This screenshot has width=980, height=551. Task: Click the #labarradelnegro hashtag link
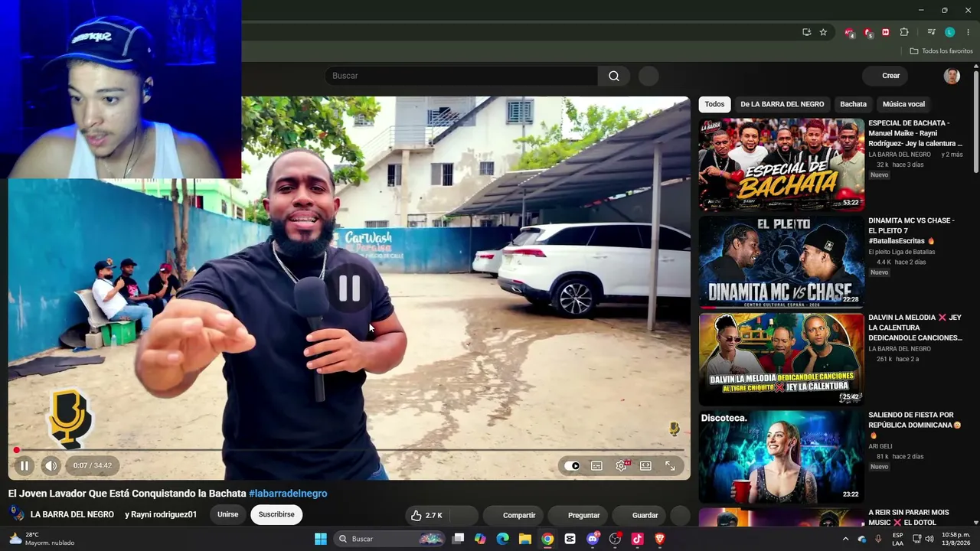(x=288, y=494)
